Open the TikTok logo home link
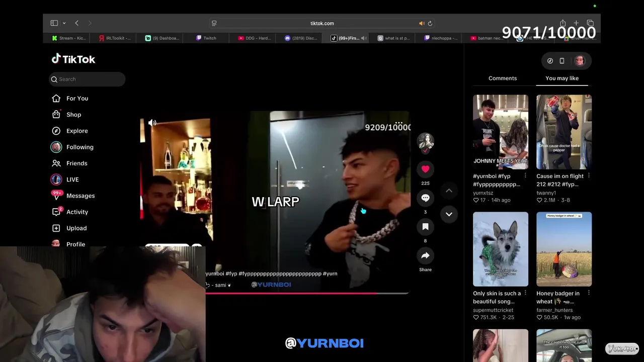644x362 pixels. point(73,59)
